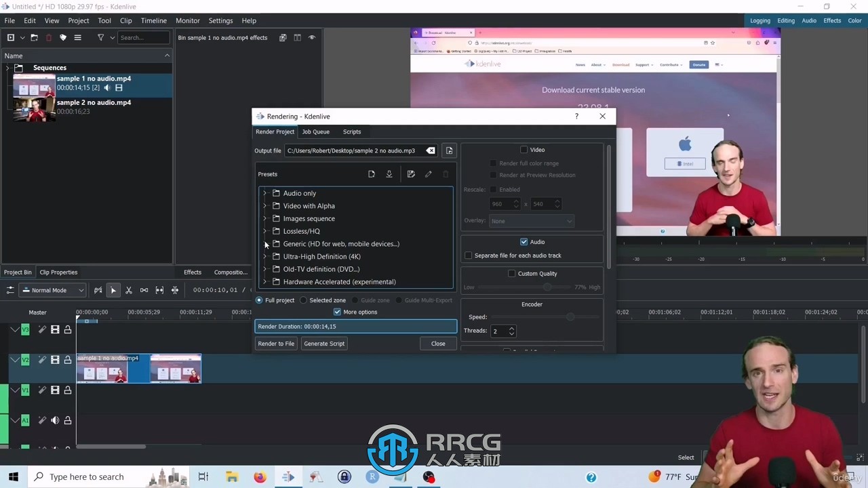Expand the Sequences folder in Project Bin
The image size is (868, 488).
point(7,68)
